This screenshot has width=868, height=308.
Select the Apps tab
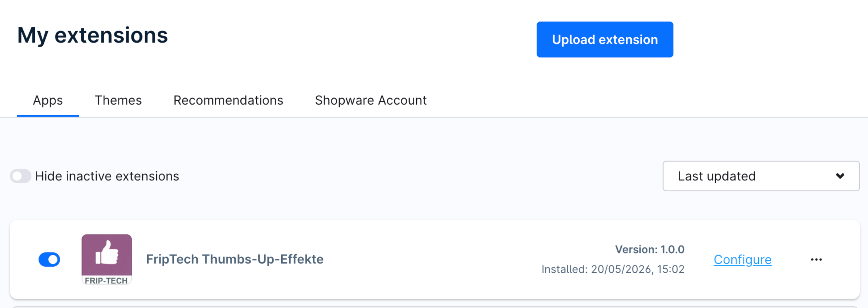pos(48,100)
